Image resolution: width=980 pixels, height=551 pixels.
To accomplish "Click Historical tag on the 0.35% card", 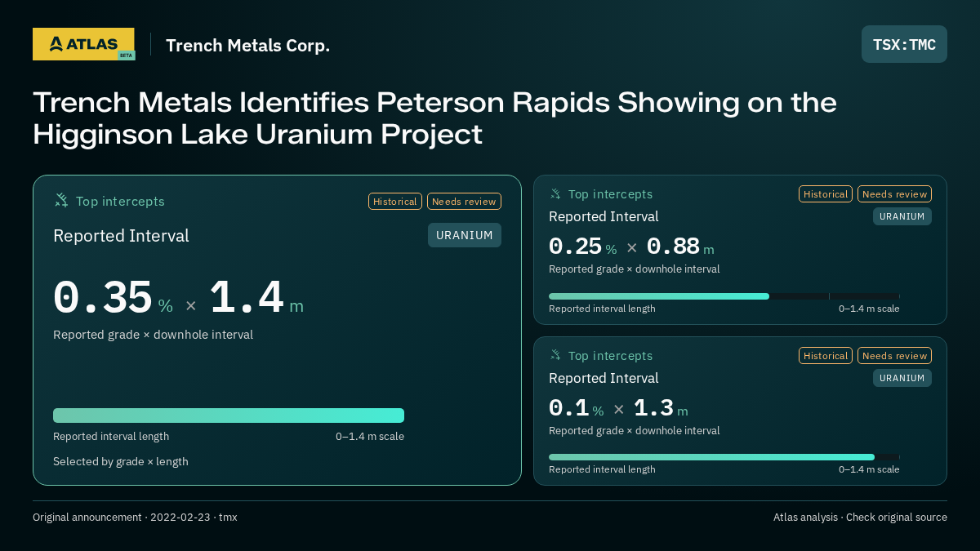I will click(395, 202).
